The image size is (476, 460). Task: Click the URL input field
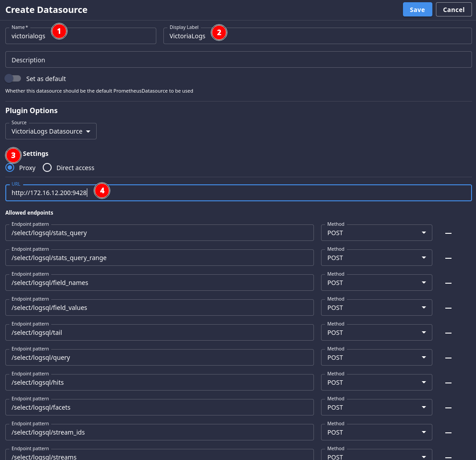pyautogui.click(x=239, y=193)
